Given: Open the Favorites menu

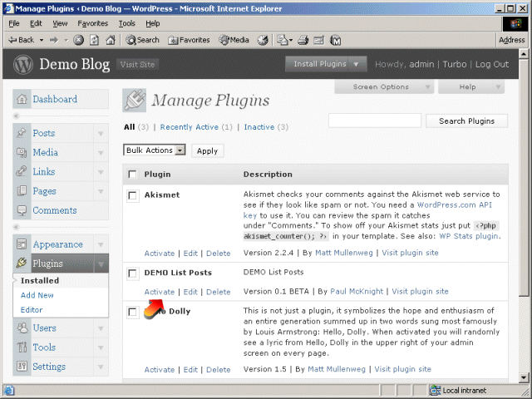Looking at the screenshot, I should 92,23.
